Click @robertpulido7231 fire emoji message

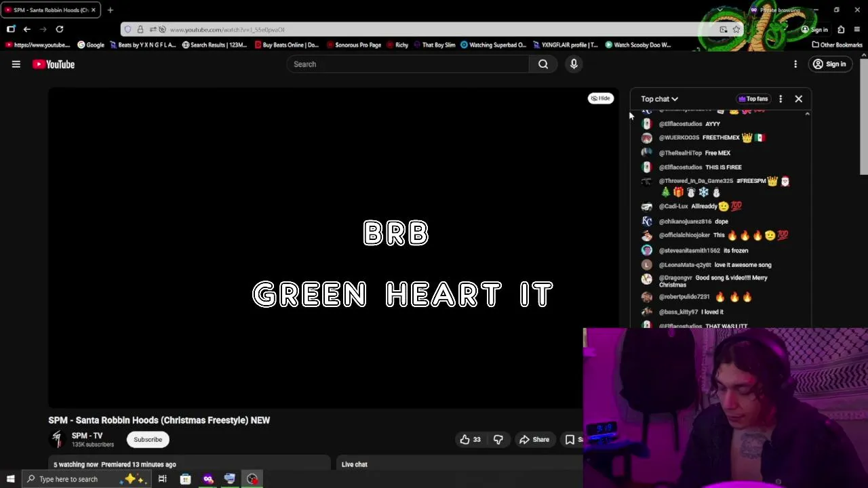pyautogui.click(x=719, y=297)
